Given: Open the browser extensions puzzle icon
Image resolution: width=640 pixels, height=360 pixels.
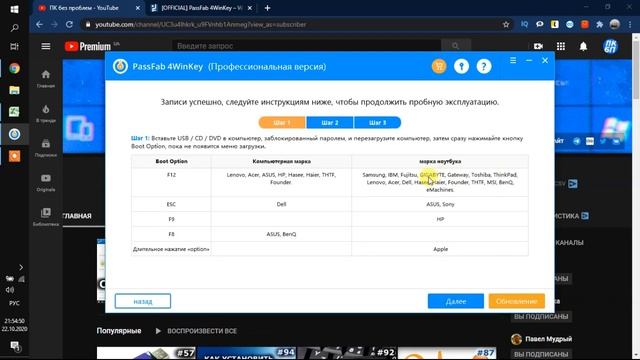Looking at the screenshot, I should point(600,24).
